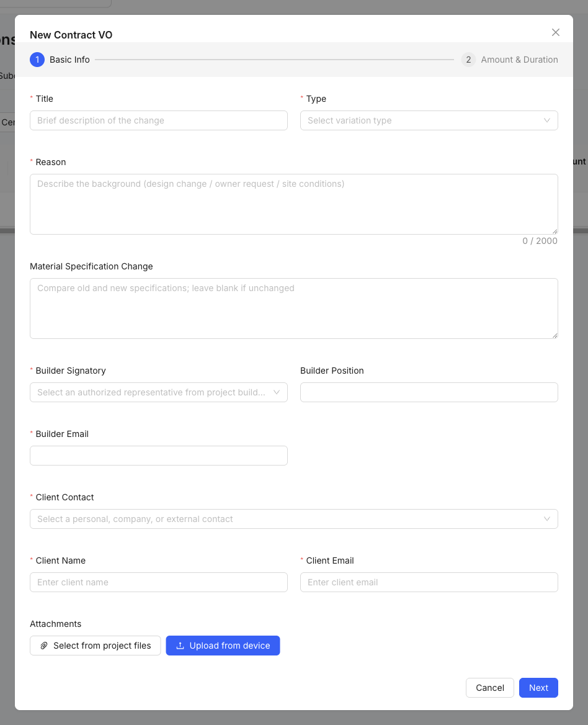Image resolution: width=588 pixels, height=725 pixels.
Task: Click the 'Client Email' label
Action: click(330, 561)
